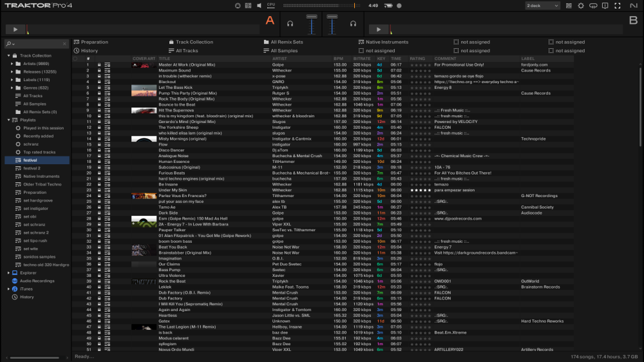This screenshot has height=362, width=644.
Task: Click the prelisten icon on track row 5
Action: (107, 88)
